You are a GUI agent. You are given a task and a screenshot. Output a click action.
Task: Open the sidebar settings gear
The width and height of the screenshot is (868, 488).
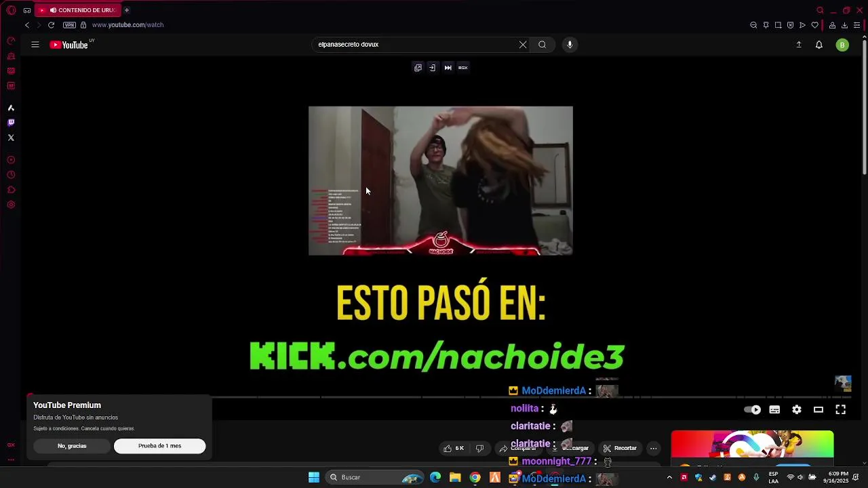[x=11, y=205]
